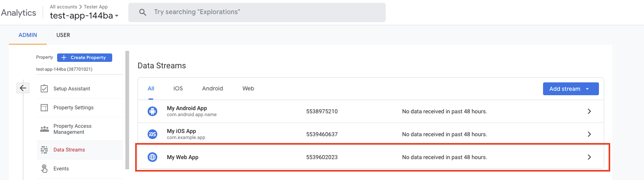
Task: Click the Create Property button
Action: coord(84,57)
